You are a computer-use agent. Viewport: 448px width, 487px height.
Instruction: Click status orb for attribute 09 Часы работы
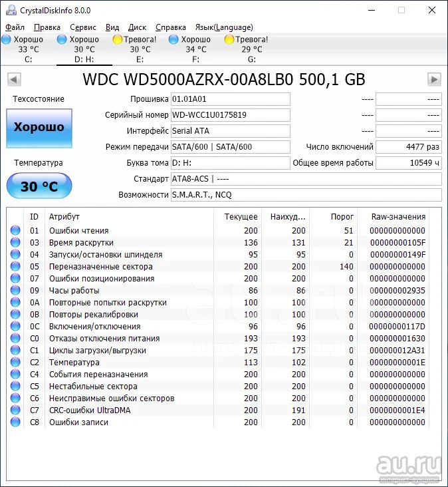[15, 290]
